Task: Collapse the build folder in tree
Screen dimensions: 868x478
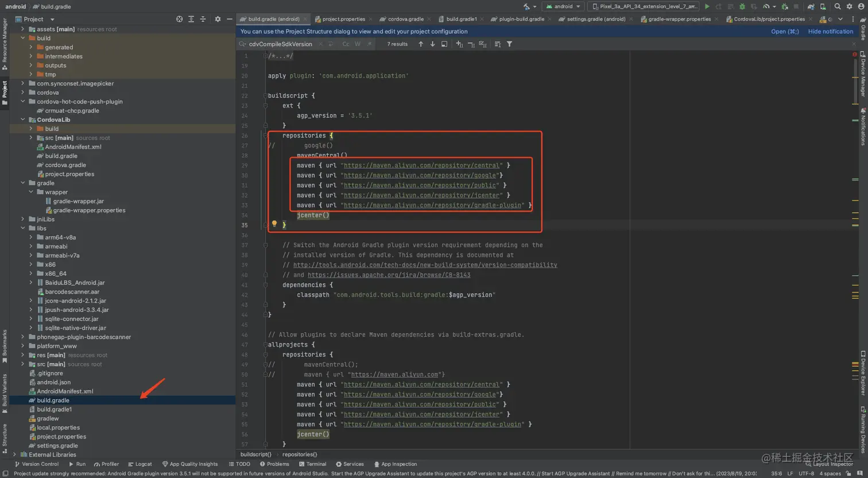Action: (23, 38)
